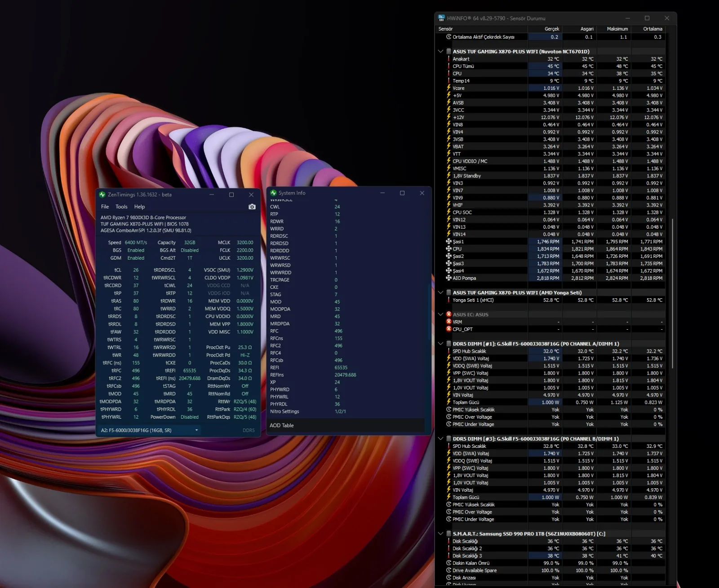Collapse the DDR5 DIMM [#1] G.Skill section
Viewport: 719px width, 588px height.
click(x=440, y=344)
